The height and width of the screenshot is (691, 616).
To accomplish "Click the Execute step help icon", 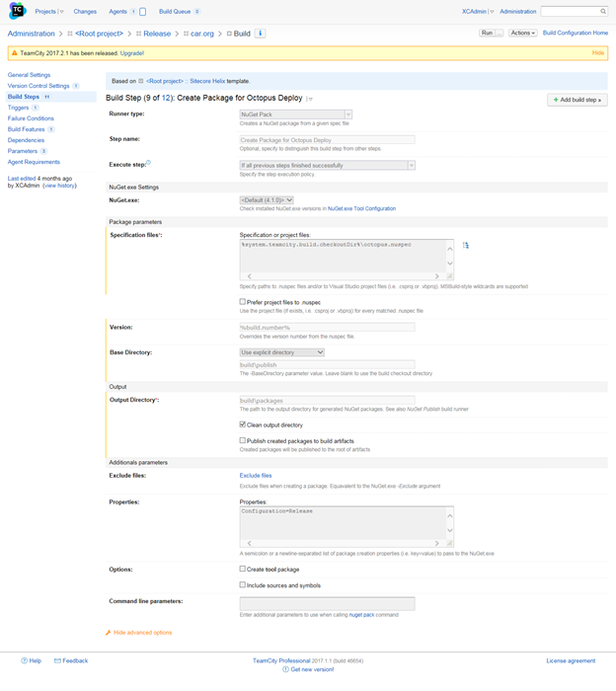I will 148,163.
